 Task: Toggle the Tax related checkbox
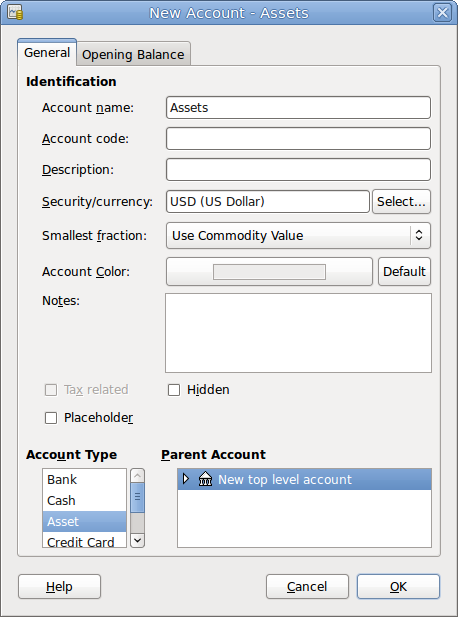click(51, 390)
